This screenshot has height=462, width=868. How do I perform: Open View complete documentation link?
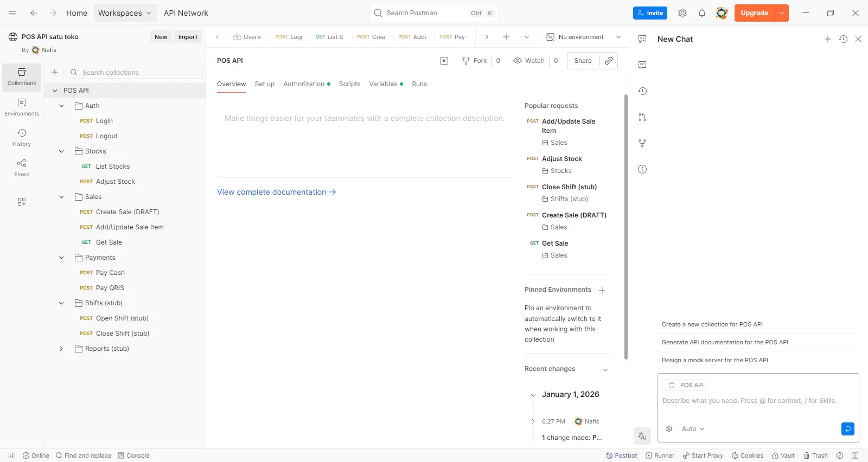click(x=277, y=192)
